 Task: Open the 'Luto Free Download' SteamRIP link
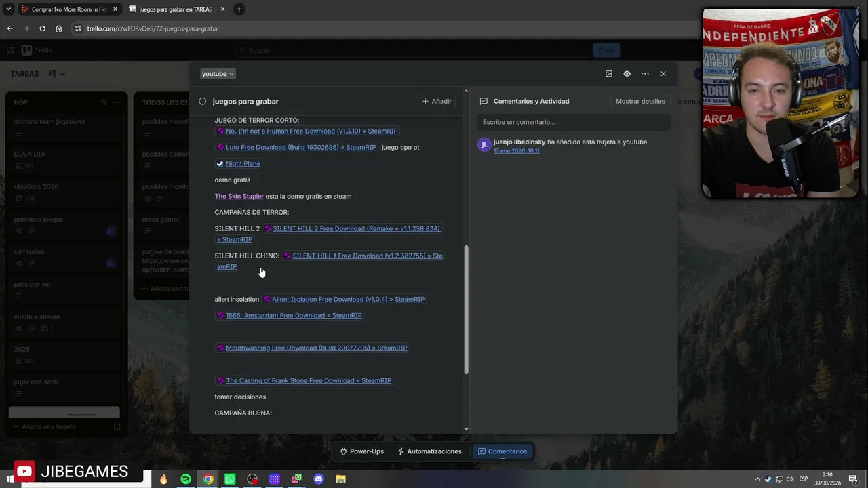coord(296,147)
